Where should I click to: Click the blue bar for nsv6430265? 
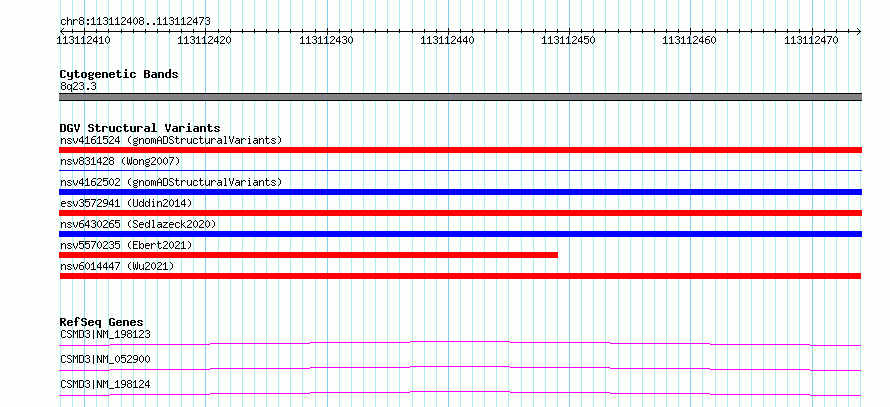click(x=460, y=234)
